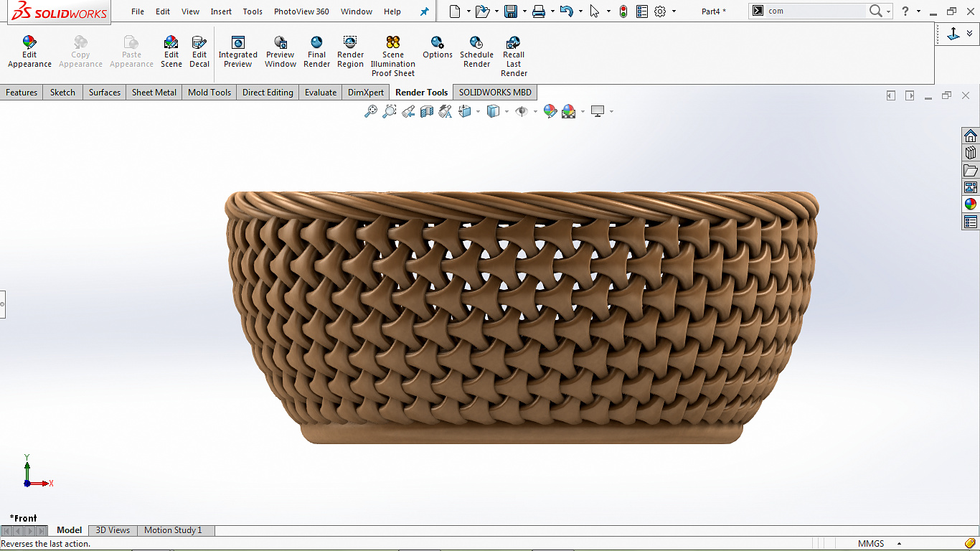Viewport: 980px width, 551px height.
Task: Expand the Display Style dropdown arrow
Action: pyautogui.click(x=507, y=111)
